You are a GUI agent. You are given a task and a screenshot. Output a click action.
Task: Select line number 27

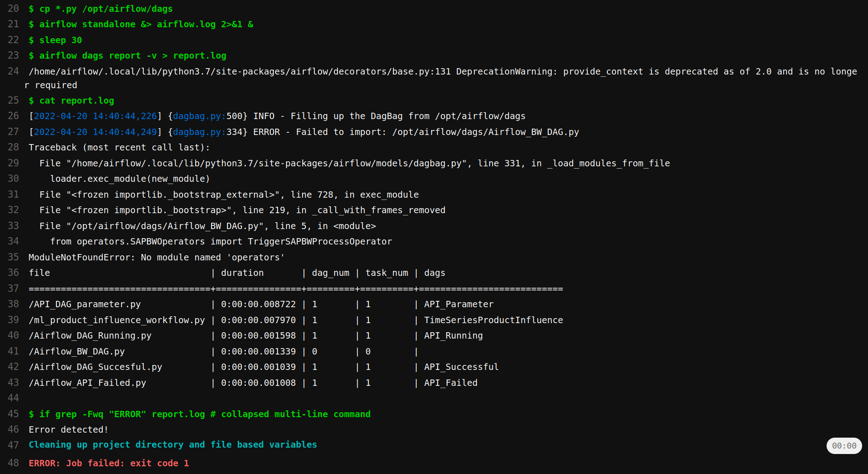tap(13, 132)
